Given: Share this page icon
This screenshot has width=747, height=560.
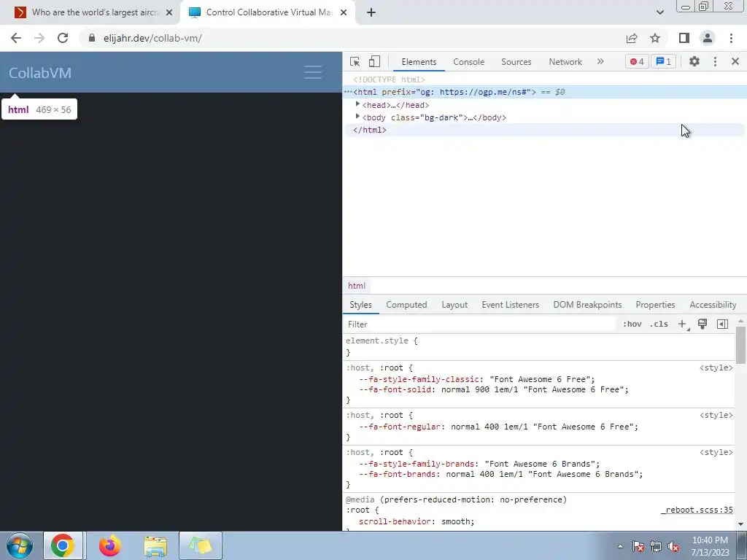Looking at the screenshot, I should coord(632,38).
